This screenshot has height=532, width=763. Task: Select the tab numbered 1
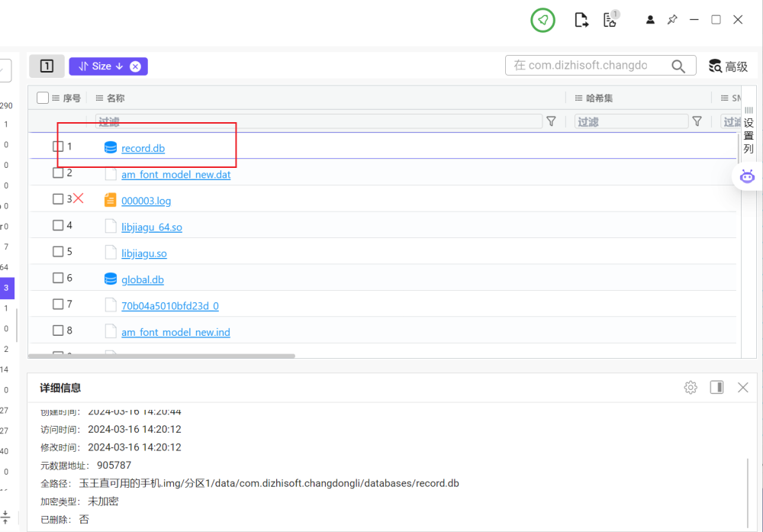(47, 66)
